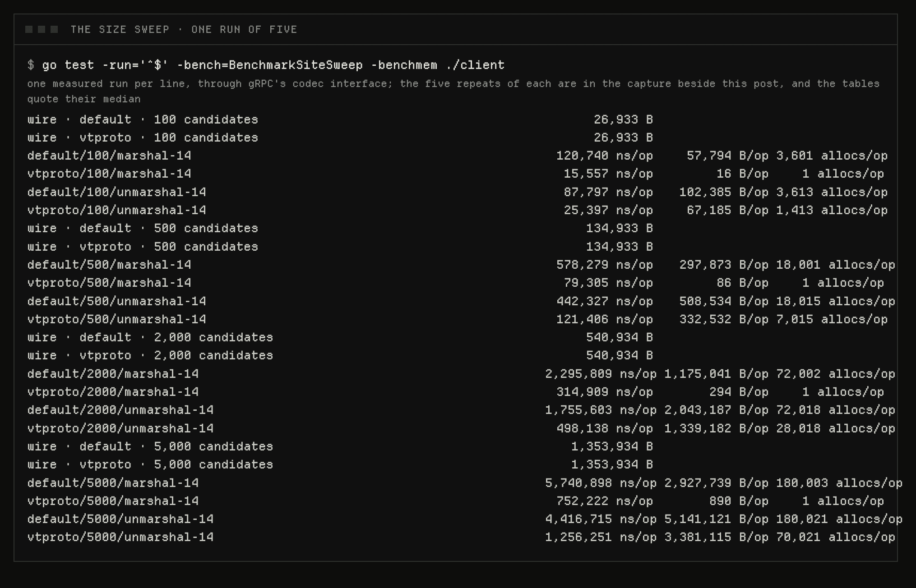The height and width of the screenshot is (588, 916).
Task: Click the 752,222 ns/op value
Action: pos(605,501)
